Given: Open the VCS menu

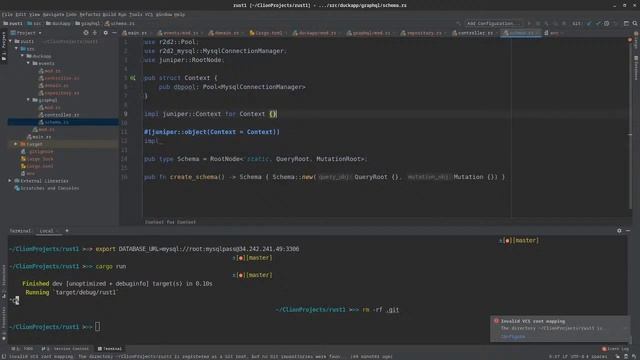Looking at the screenshot, I should pyautogui.click(x=149, y=14).
